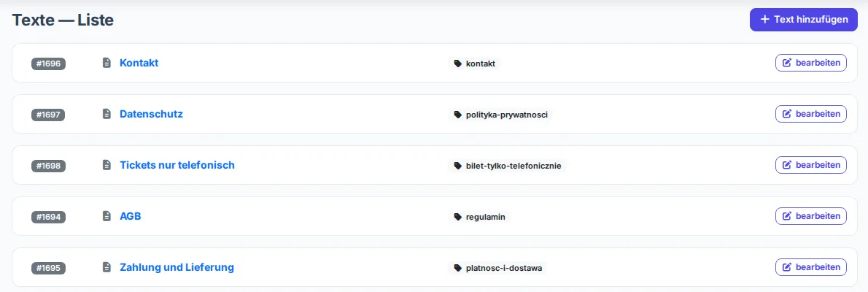
Task: Click the ID badge #1696
Action: coord(48,64)
